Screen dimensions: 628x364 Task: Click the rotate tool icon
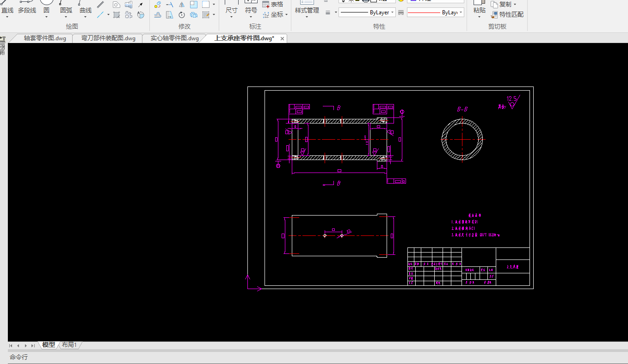click(182, 15)
